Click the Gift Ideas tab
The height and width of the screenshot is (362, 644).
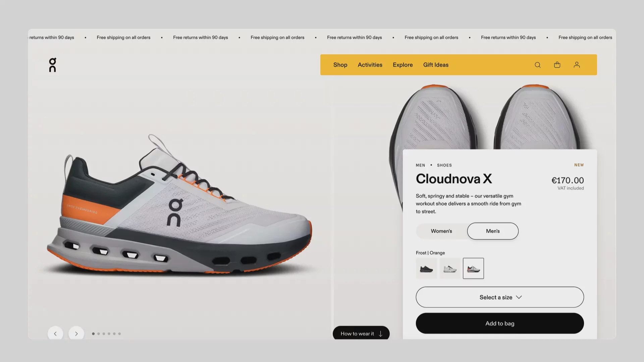[436, 65]
